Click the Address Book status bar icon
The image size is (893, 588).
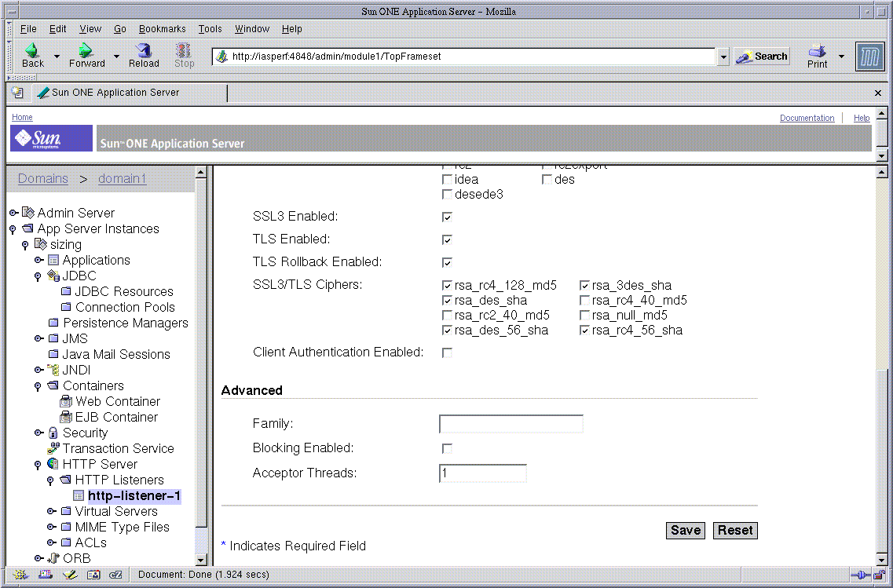(x=93, y=575)
